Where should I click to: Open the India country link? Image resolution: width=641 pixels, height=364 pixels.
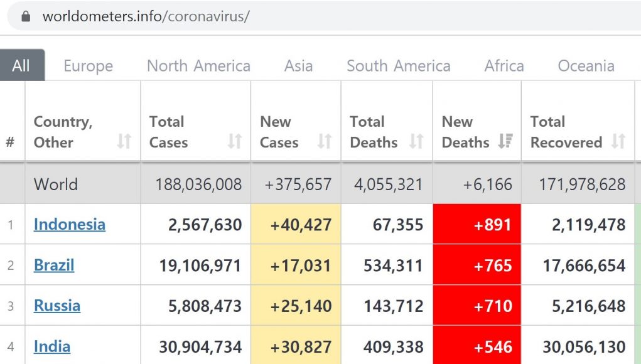52,346
